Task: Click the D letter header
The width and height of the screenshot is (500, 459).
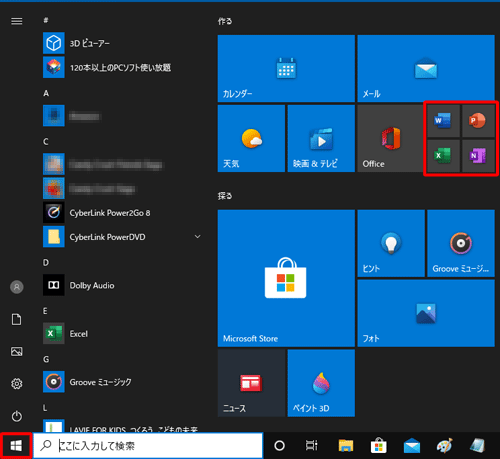Action: pyautogui.click(x=46, y=262)
